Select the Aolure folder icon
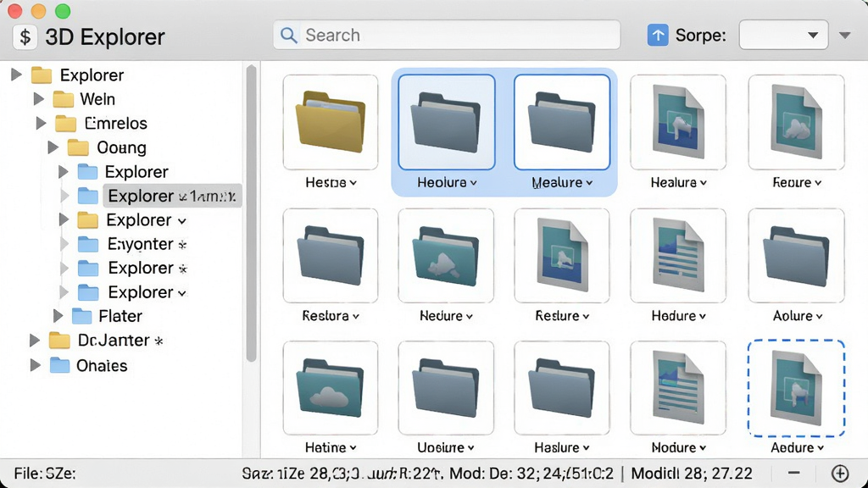This screenshot has width=868, height=488. coord(797,256)
